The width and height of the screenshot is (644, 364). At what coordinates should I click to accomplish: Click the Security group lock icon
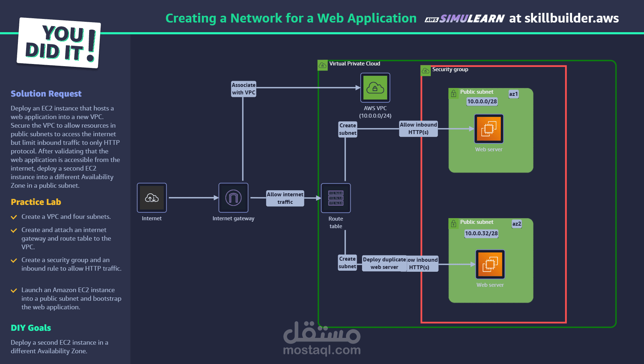click(425, 71)
